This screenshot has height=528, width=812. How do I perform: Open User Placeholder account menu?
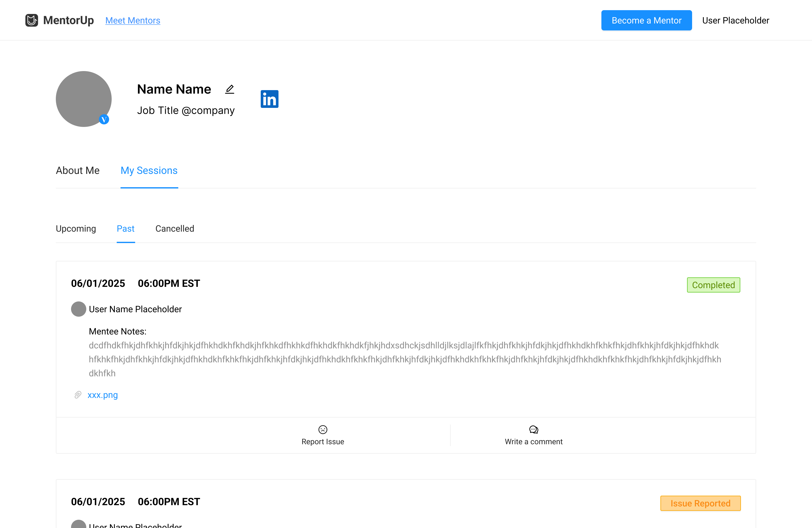[x=735, y=21]
